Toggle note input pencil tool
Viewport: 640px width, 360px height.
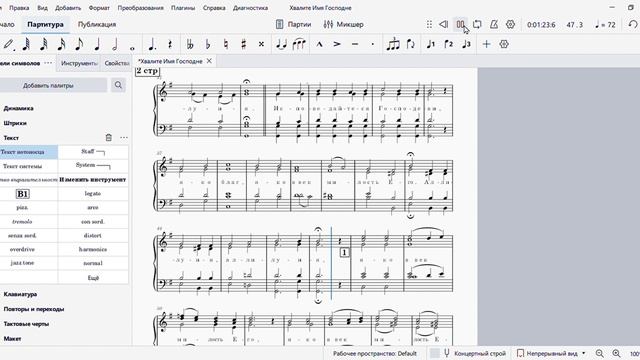coord(8,44)
